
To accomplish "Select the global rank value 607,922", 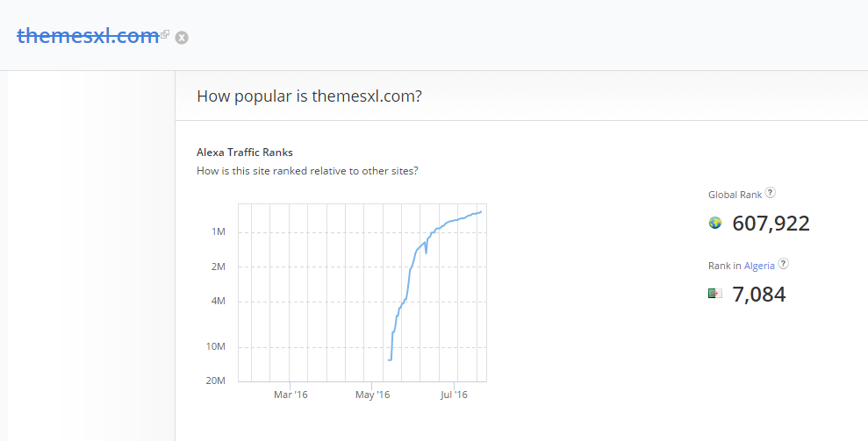I will tap(771, 224).
